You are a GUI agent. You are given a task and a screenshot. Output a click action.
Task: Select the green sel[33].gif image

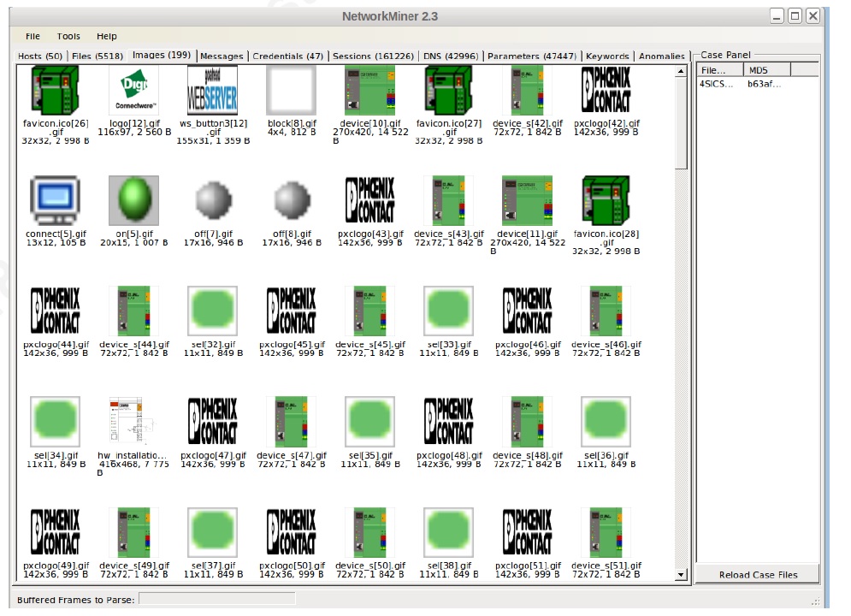coord(449,311)
